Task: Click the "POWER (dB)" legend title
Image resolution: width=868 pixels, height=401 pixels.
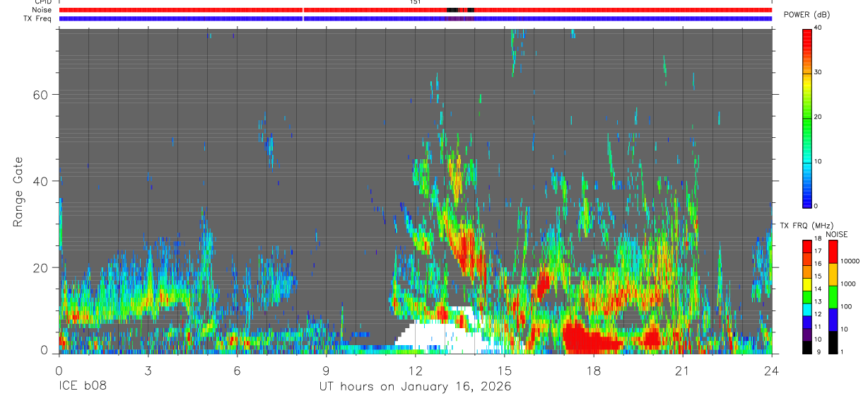Action: coord(807,15)
